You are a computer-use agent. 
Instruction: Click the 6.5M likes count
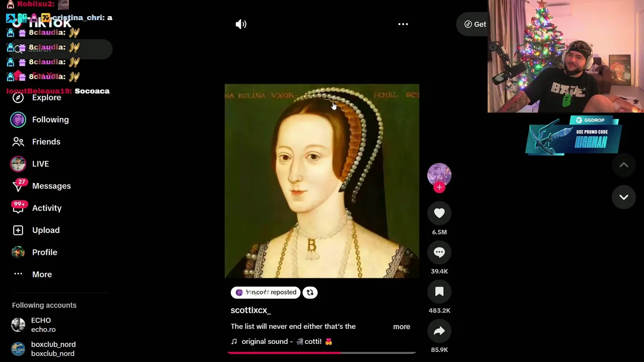click(439, 232)
